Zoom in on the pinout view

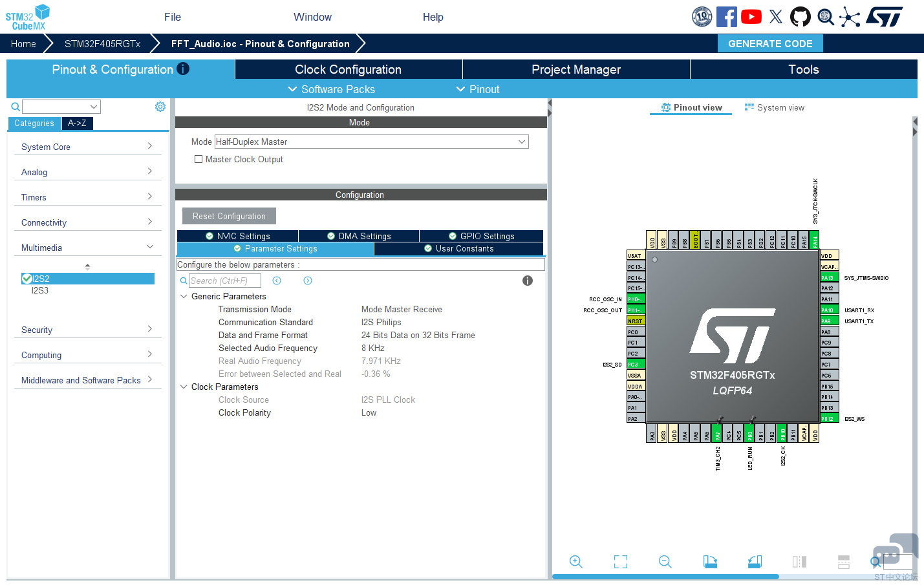[x=576, y=562]
